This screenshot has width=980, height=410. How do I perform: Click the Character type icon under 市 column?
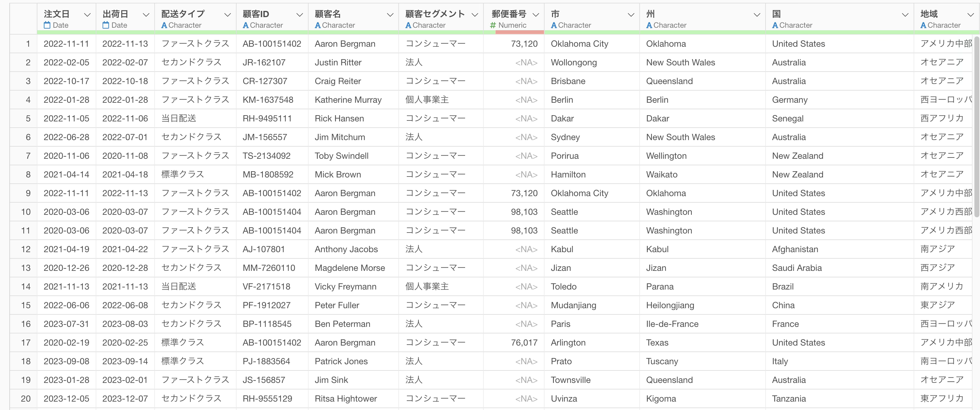554,25
